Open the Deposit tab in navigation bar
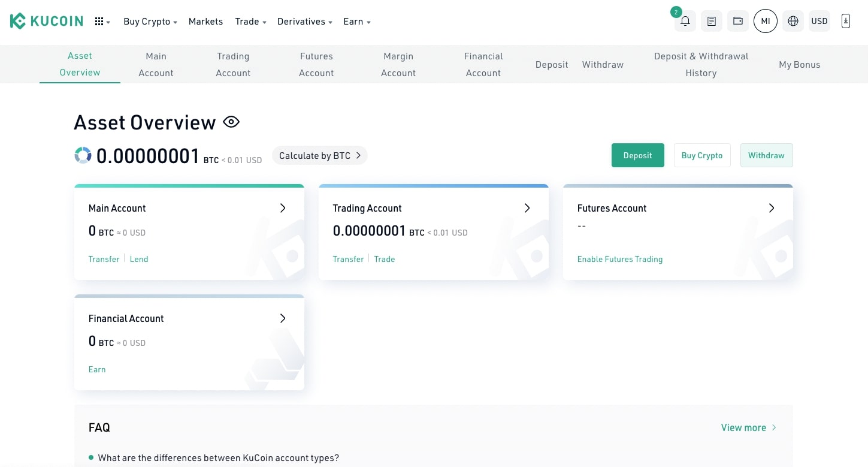The image size is (868, 467). pyautogui.click(x=552, y=65)
